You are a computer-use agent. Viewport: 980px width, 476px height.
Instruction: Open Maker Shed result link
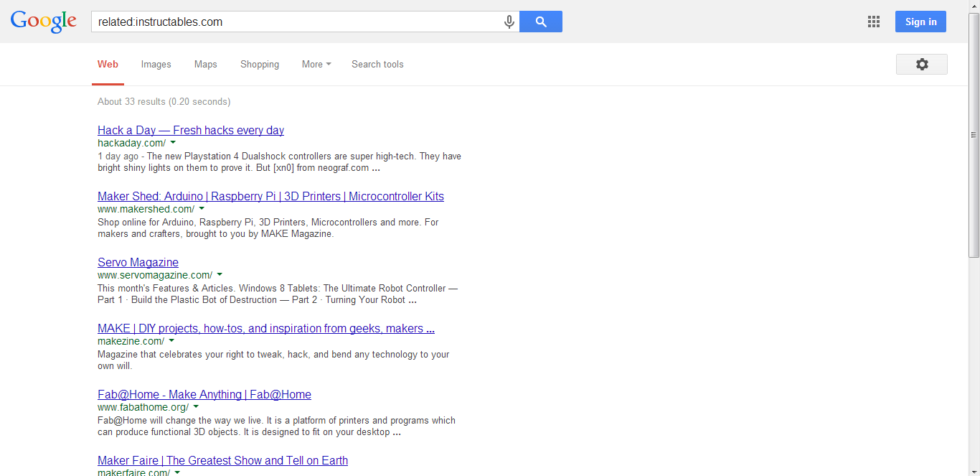pyautogui.click(x=270, y=196)
